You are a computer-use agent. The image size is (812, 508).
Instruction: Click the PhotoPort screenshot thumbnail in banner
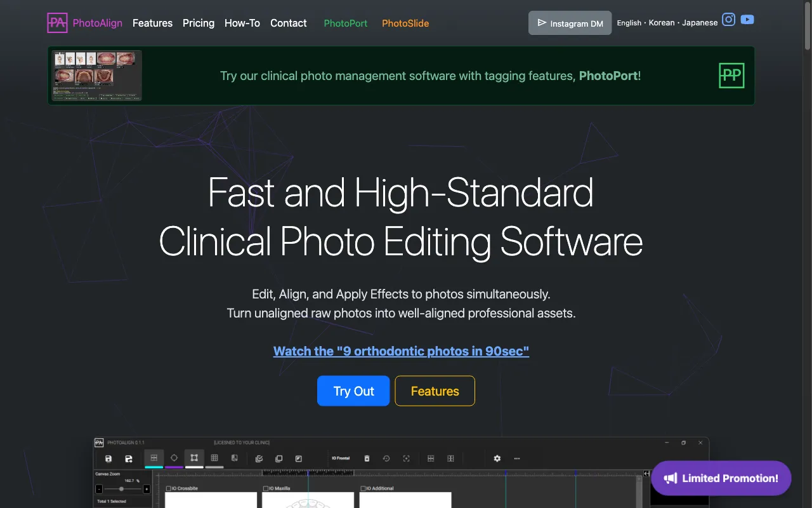coord(96,76)
